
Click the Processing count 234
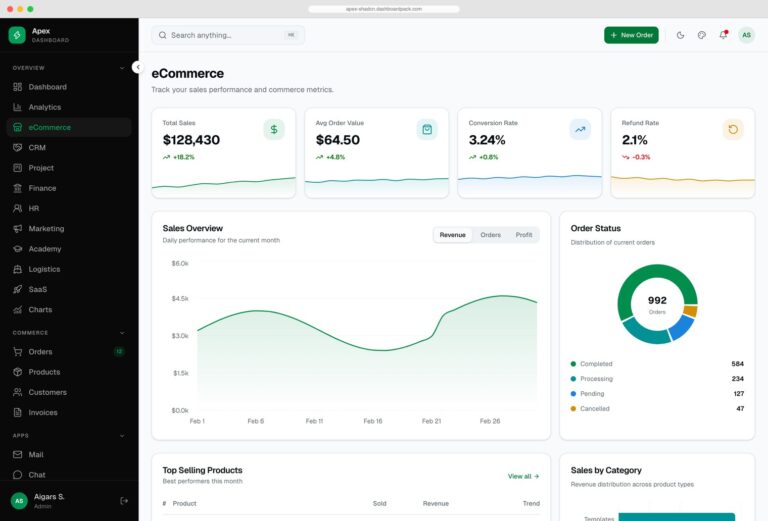[x=737, y=379]
